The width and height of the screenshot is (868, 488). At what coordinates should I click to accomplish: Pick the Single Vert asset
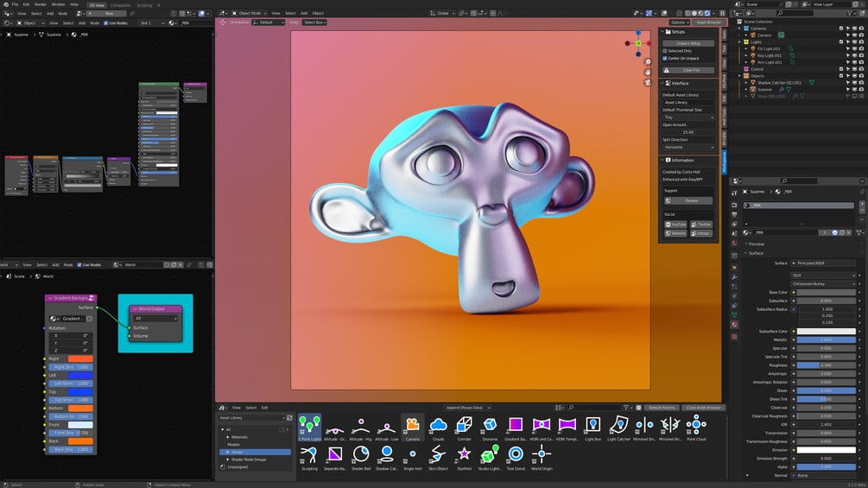point(413,457)
